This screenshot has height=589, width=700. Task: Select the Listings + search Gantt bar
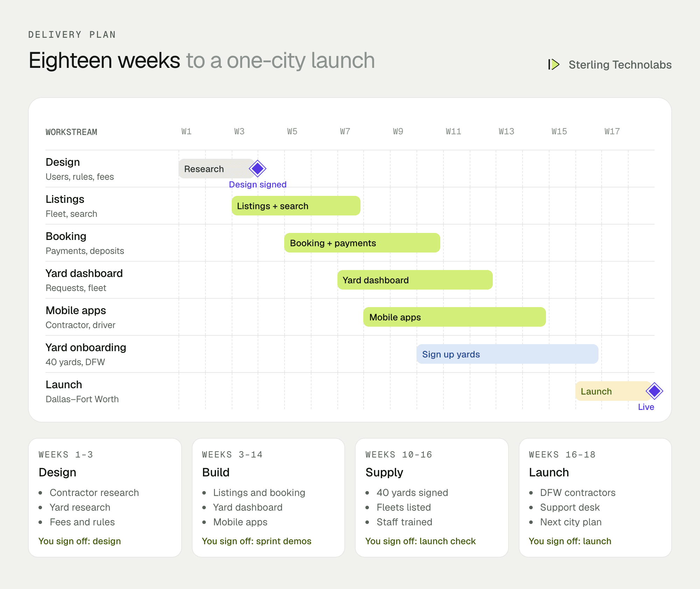(x=296, y=206)
